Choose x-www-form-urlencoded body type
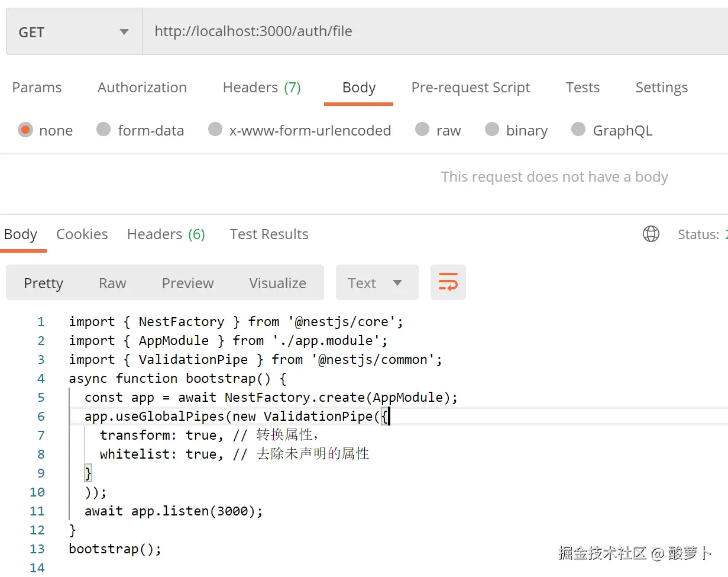The image size is (728, 577). (x=215, y=130)
